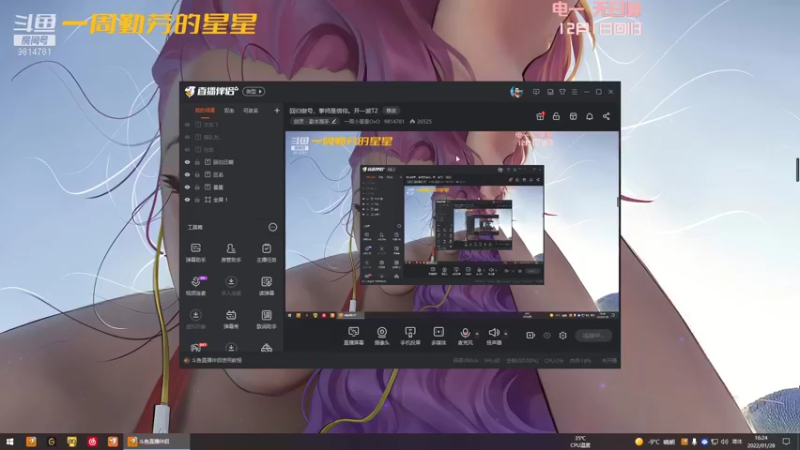This screenshot has height=450, width=800.
Task: Add 多媒体 multimedia source
Action: pyautogui.click(x=438, y=336)
